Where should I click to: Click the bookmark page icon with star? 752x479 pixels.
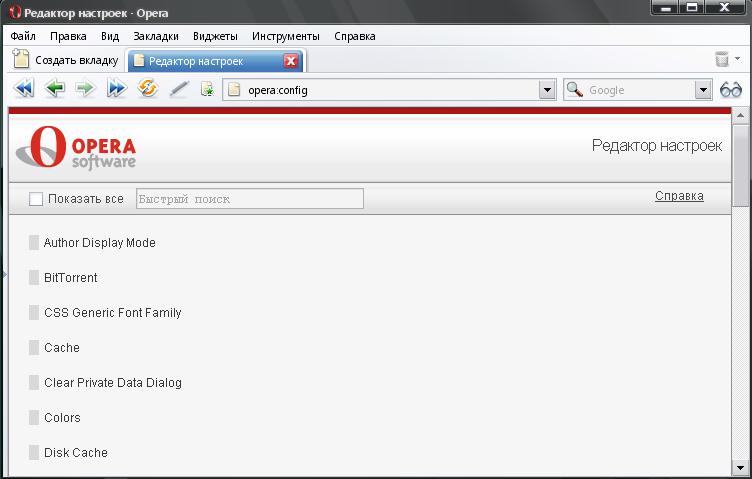[x=207, y=89]
